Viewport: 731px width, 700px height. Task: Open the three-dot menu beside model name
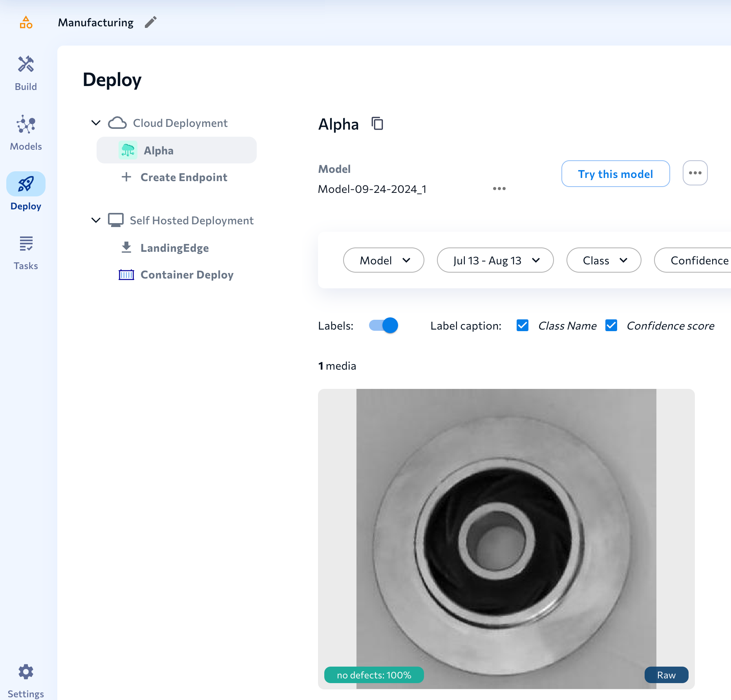point(499,189)
